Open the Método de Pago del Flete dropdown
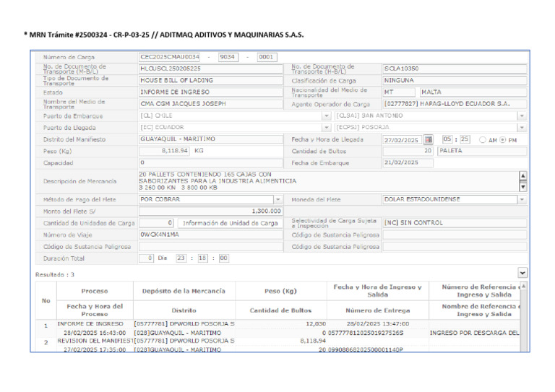Viewport: 555px width, 392px height. click(277, 200)
